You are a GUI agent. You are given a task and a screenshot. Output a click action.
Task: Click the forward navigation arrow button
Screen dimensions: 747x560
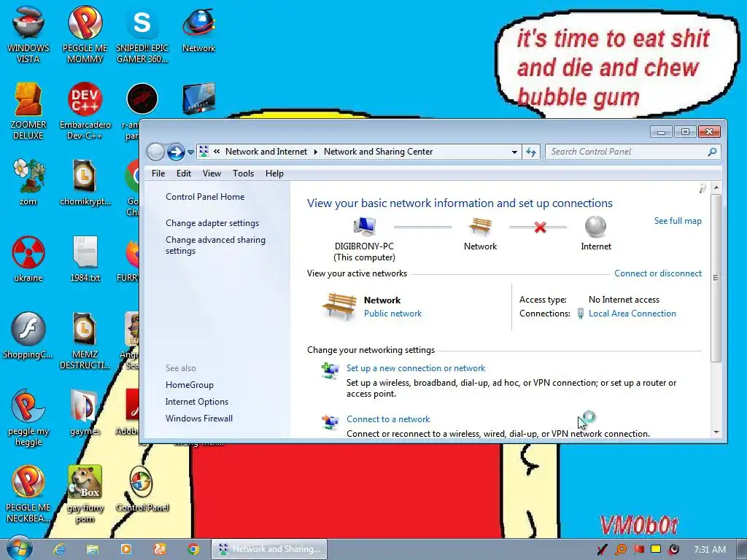point(176,152)
